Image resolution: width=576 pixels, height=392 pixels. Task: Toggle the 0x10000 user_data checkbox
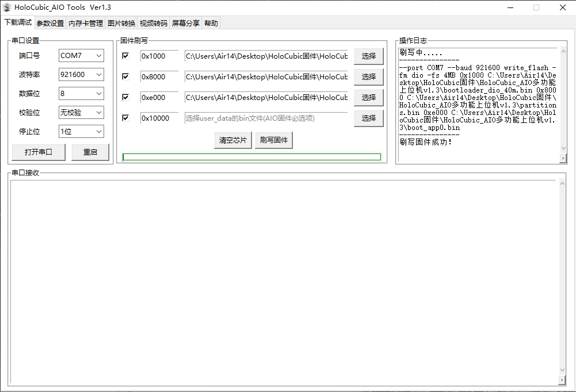click(125, 118)
